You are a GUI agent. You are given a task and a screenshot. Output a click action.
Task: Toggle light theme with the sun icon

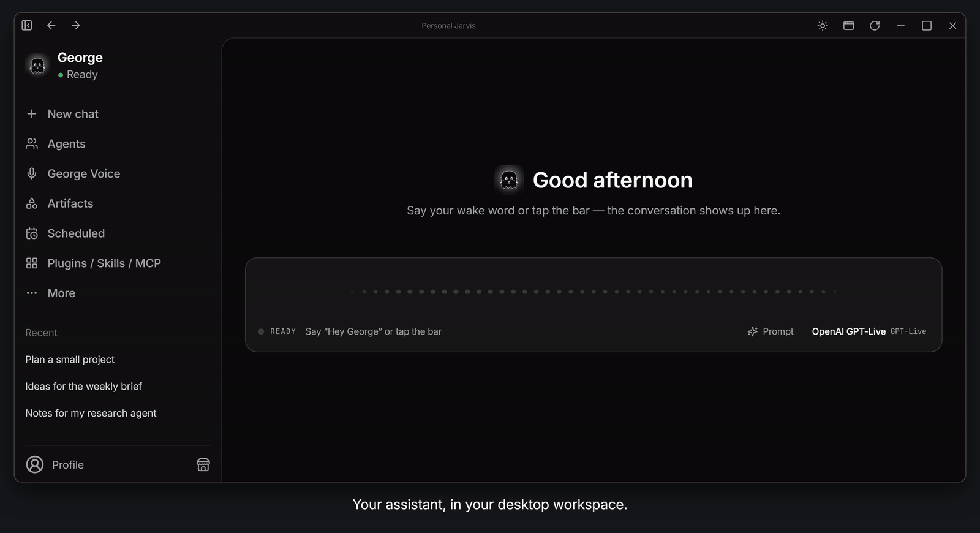(x=823, y=26)
